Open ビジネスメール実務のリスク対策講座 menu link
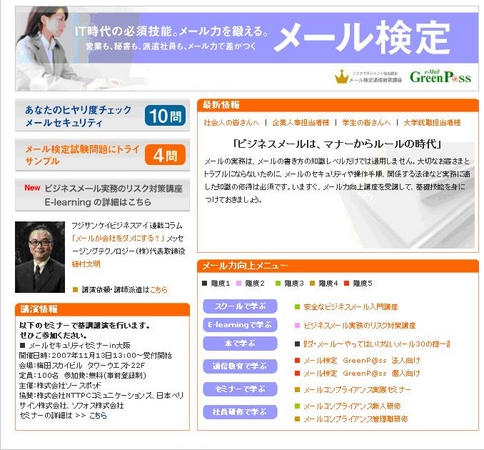The image size is (484, 450). 359,326
